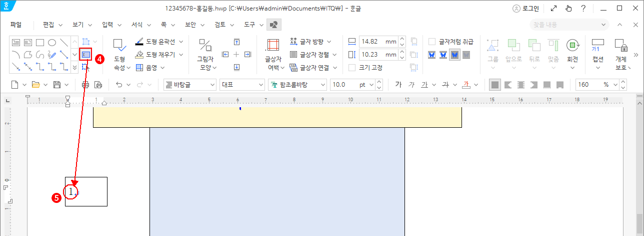Screen dimensions: 644x236
Task: Select the horizontal text box shape
Action: coord(16,42)
